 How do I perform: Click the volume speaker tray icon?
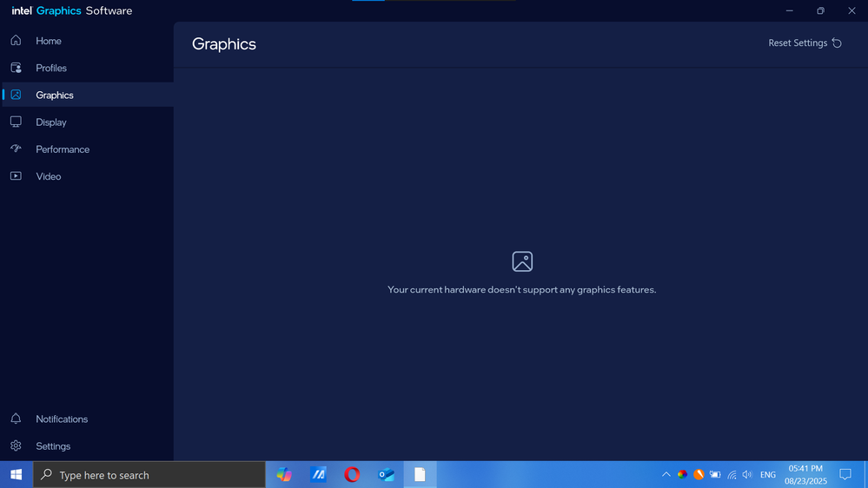(x=747, y=475)
